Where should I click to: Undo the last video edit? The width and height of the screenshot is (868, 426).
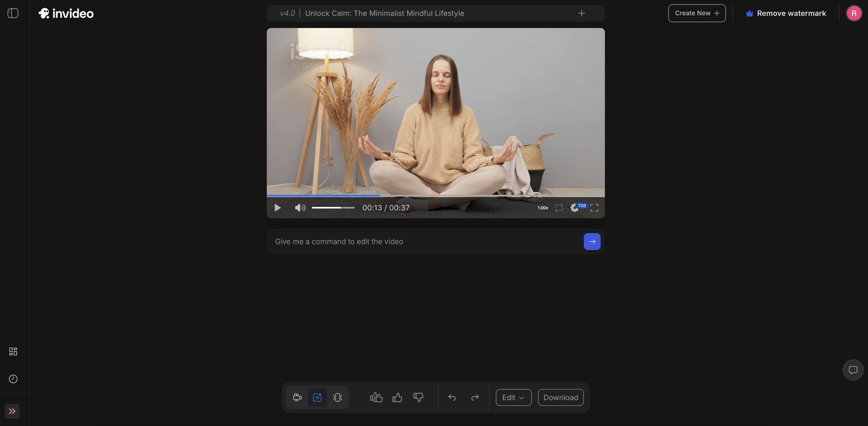click(x=452, y=397)
